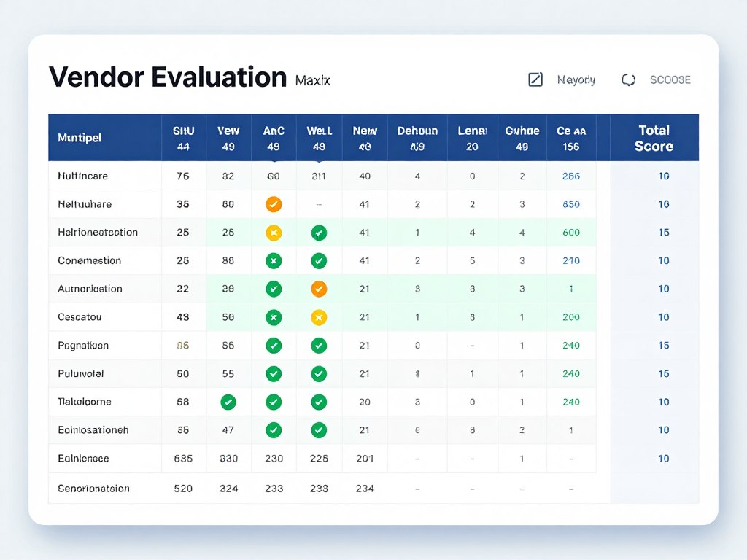Click the Vendor Evaluation title
Viewport: 747px width, 560px height.
click(x=168, y=77)
